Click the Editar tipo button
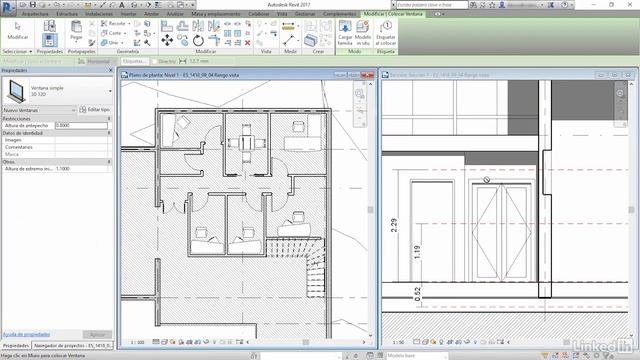 [95, 110]
